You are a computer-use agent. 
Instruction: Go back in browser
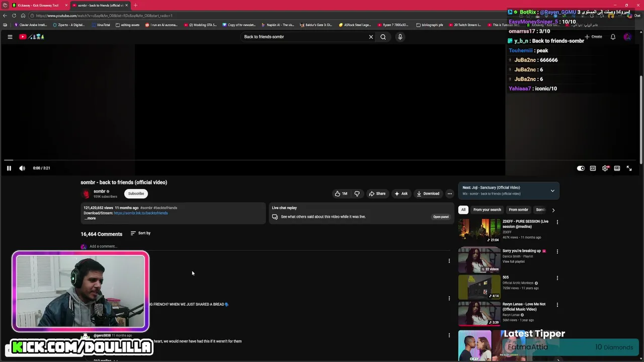point(5,16)
